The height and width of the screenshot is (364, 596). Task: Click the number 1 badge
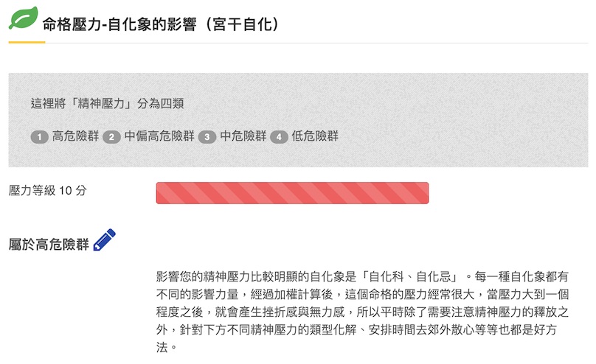(x=40, y=136)
